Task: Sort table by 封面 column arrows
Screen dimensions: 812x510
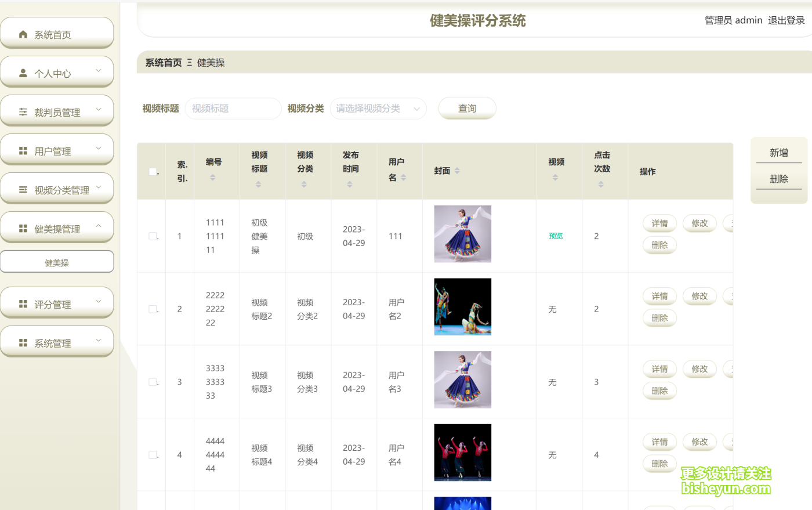Action: click(x=457, y=171)
